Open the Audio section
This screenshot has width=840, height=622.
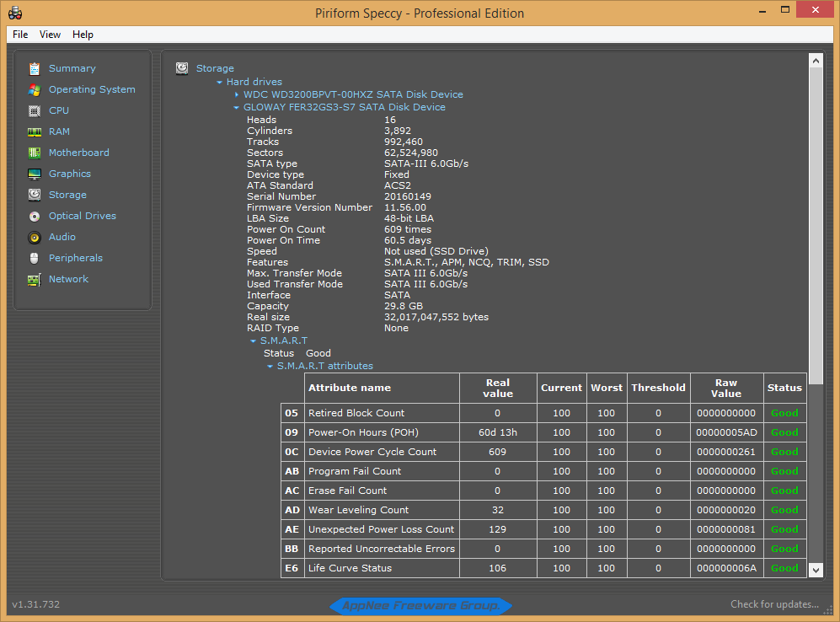point(62,237)
